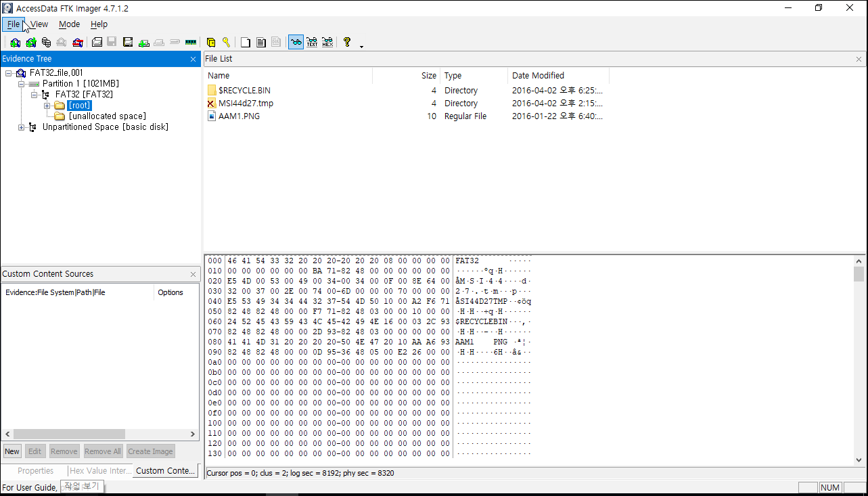This screenshot has width=868, height=496.
Task: Collapse the FAT32_file.001 tree node
Action: pos(8,73)
